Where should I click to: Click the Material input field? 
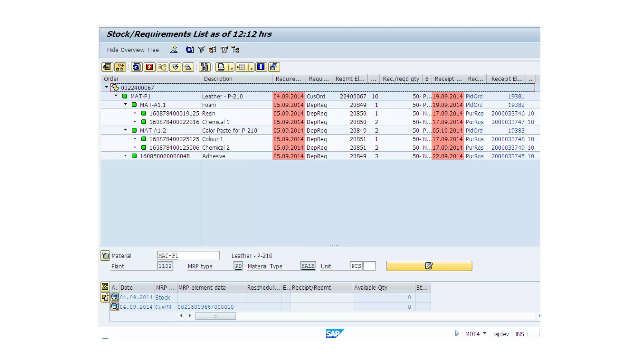tap(188, 255)
